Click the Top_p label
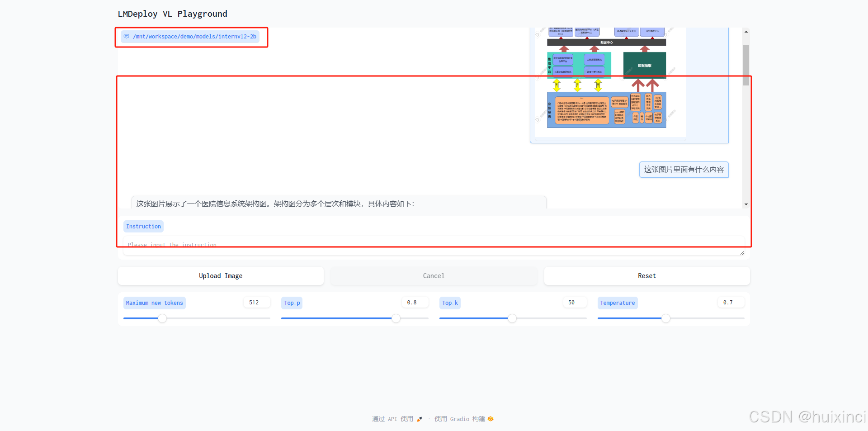The image size is (868, 431). click(x=292, y=303)
